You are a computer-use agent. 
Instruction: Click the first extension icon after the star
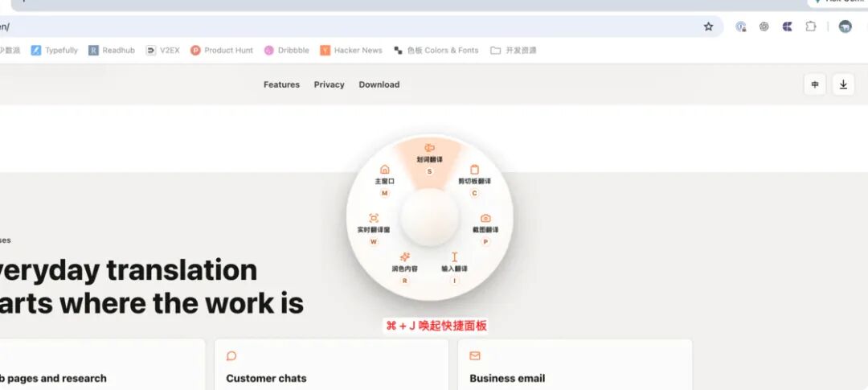click(741, 27)
